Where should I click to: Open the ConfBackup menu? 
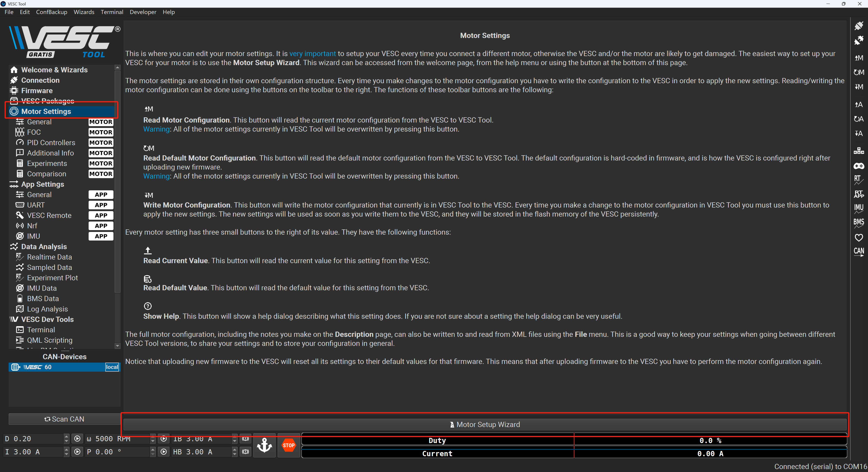coord(52,12)
